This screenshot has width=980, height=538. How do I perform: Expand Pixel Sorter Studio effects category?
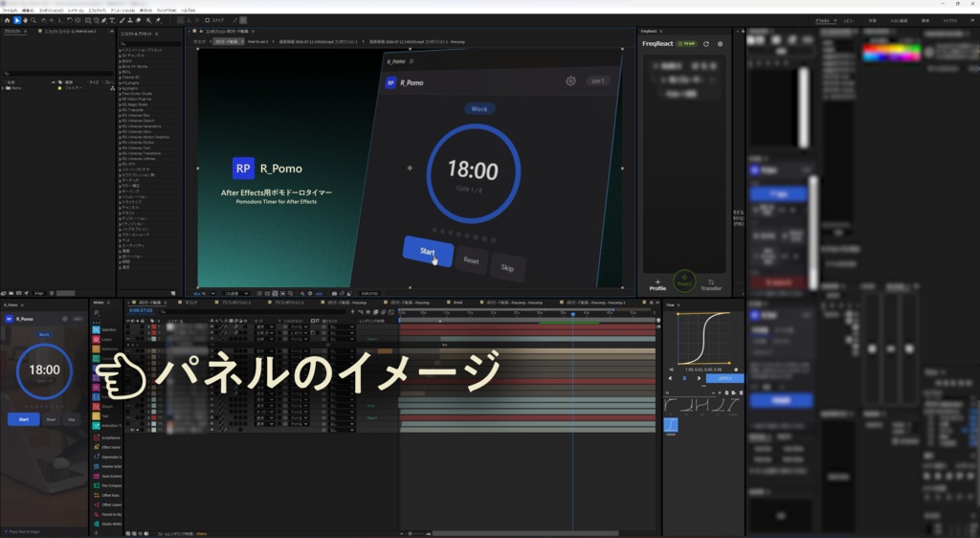120,94
